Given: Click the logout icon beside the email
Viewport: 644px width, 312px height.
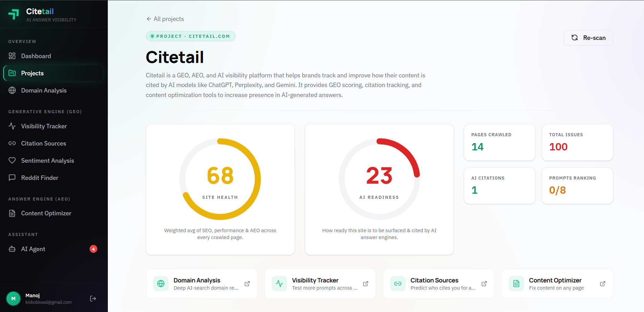Looking at the screenshot, I should [93, 299].
